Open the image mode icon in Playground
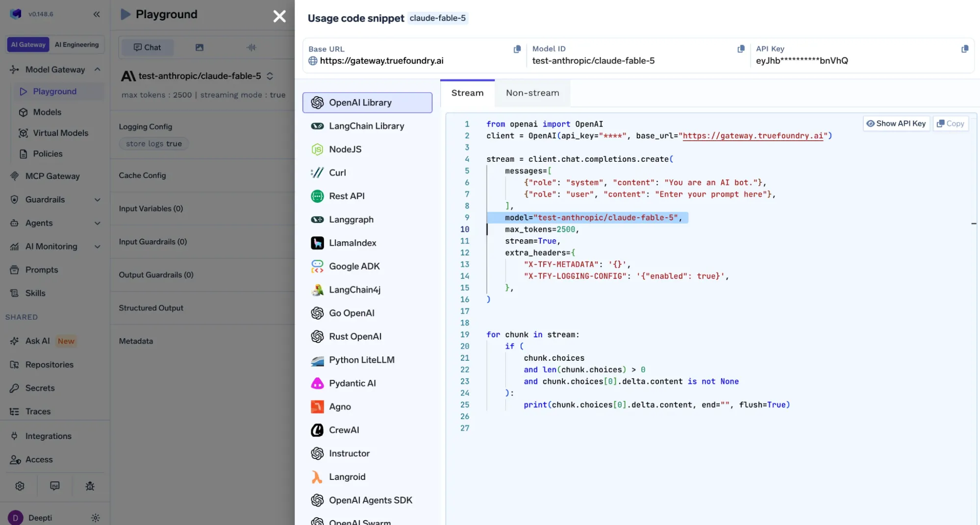 click(199, 48)
